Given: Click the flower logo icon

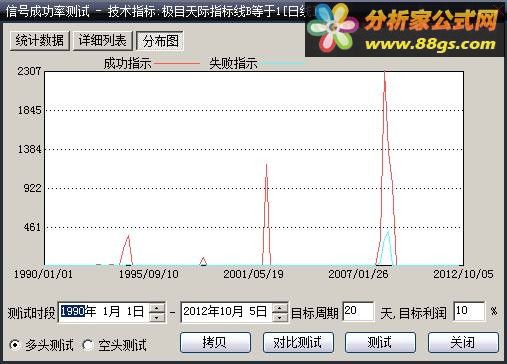Looking at the screenshot, I should click(332, 28).
